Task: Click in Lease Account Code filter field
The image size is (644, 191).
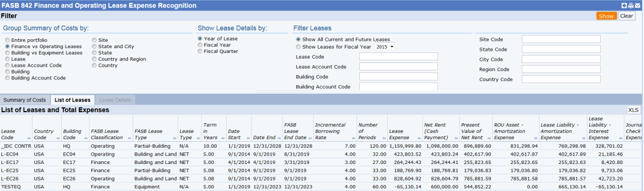Action: click(398, 67)
